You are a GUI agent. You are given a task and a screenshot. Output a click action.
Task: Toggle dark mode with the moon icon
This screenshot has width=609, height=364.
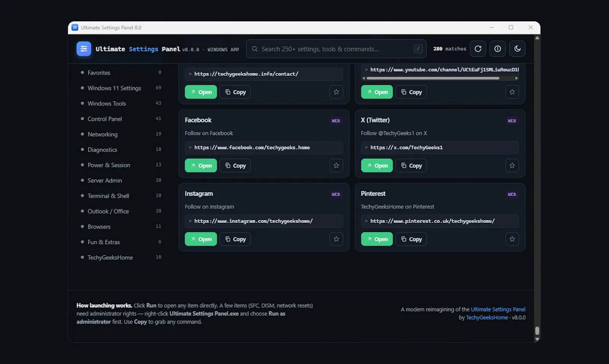pos(517,49)
